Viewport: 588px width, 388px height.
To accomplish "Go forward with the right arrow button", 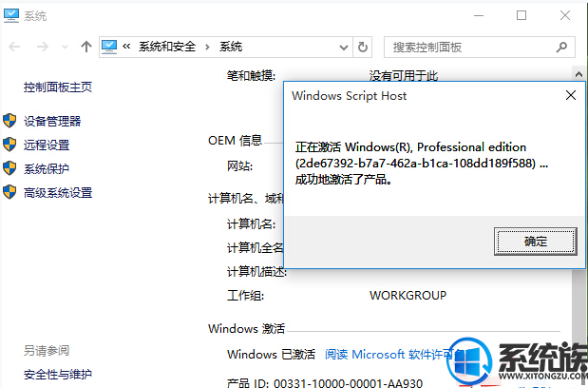I will click(x=43, y=47).
